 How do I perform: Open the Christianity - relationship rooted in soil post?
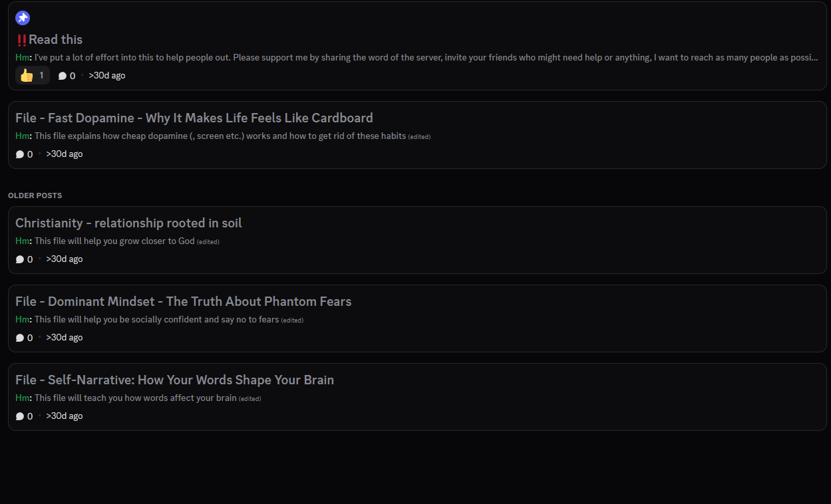click(128, 223)
